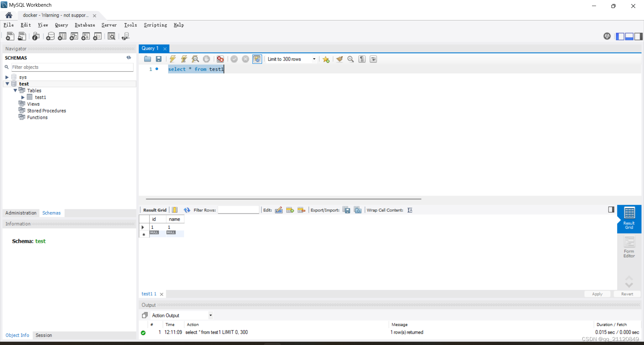Click the Filter Rows input field
Image resolution: width=644 pixels, height=345 pixels.
click(238, 210)
